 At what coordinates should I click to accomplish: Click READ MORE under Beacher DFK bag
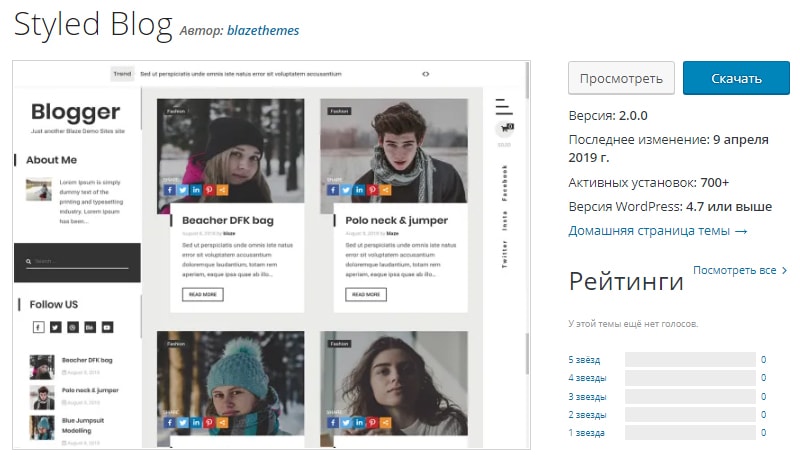pos(203,294)
